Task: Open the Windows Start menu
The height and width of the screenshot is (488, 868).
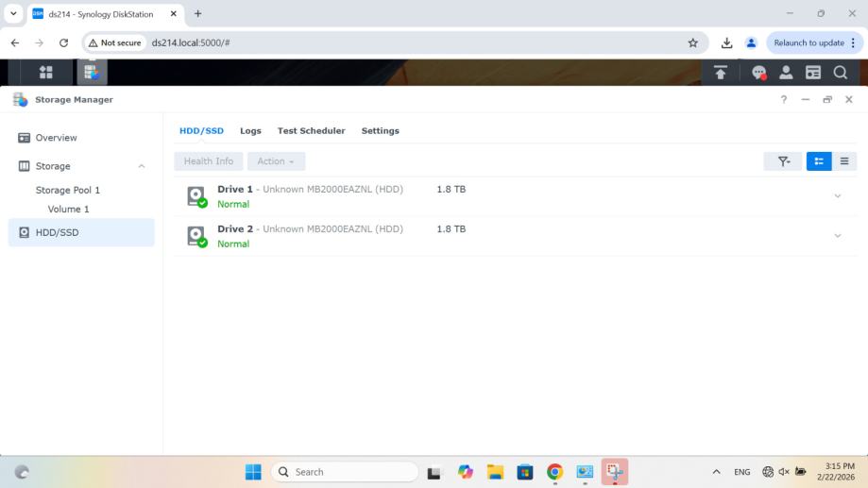Action: click(253, 472)
